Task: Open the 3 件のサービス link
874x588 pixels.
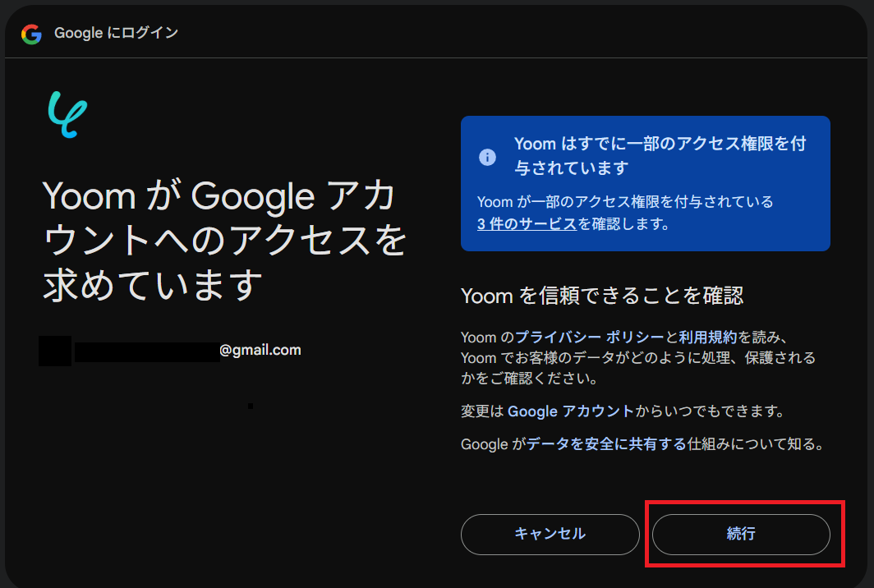Action: [x=527, y=224]
